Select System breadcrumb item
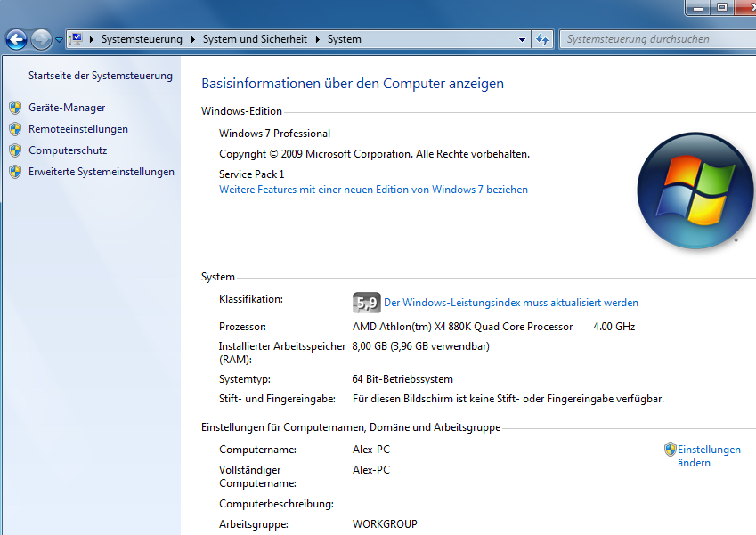 pos(345,39)
